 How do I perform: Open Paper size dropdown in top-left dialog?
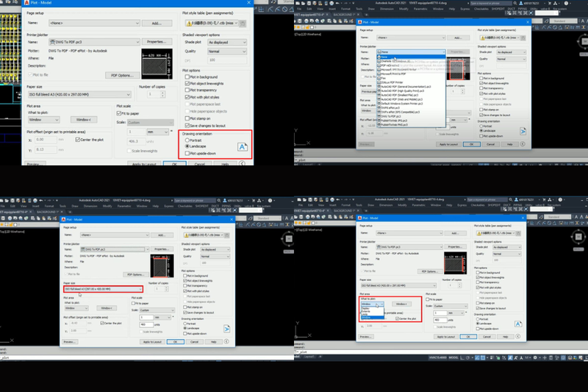click(79, 95)
